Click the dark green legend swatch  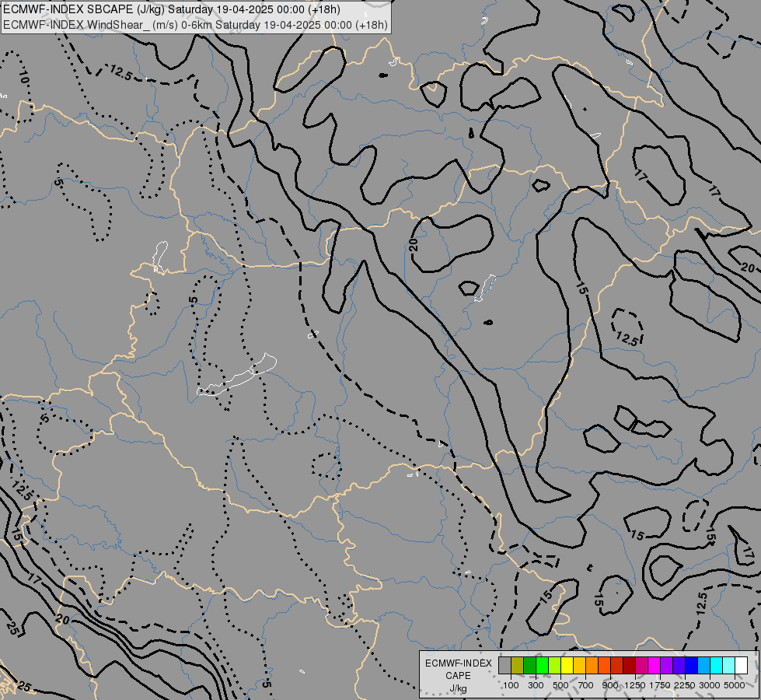point(530,666)
